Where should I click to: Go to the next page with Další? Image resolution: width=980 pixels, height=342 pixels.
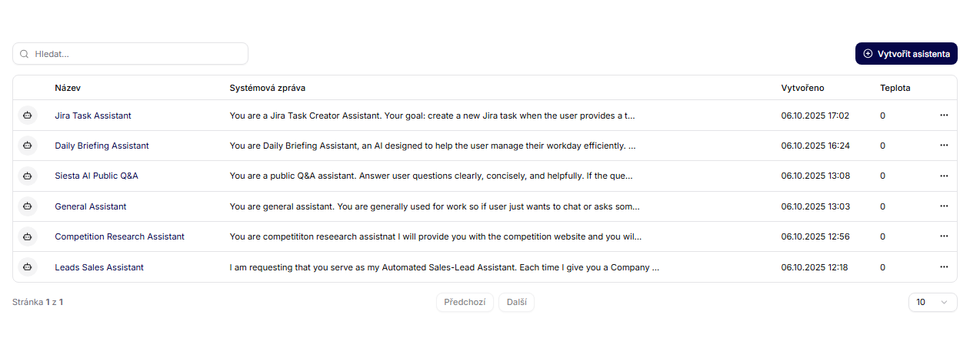pyautogui.click(x=516, y=303)
